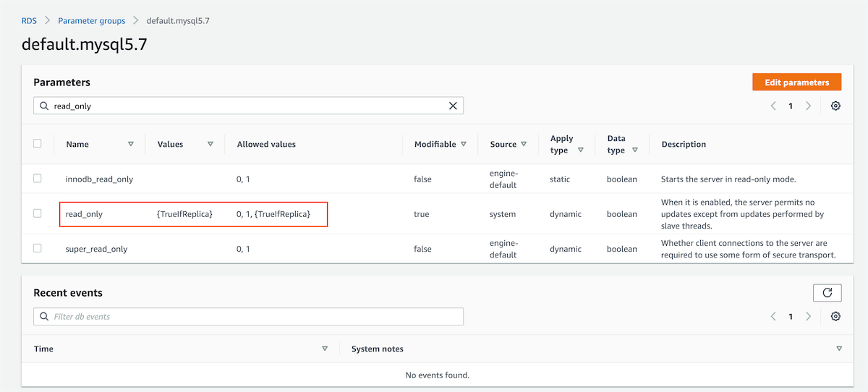This screenshot has width=868, height=392.
Task: Refresh the Recent events list
Action: pyautogui.click(x=827, y=293)
